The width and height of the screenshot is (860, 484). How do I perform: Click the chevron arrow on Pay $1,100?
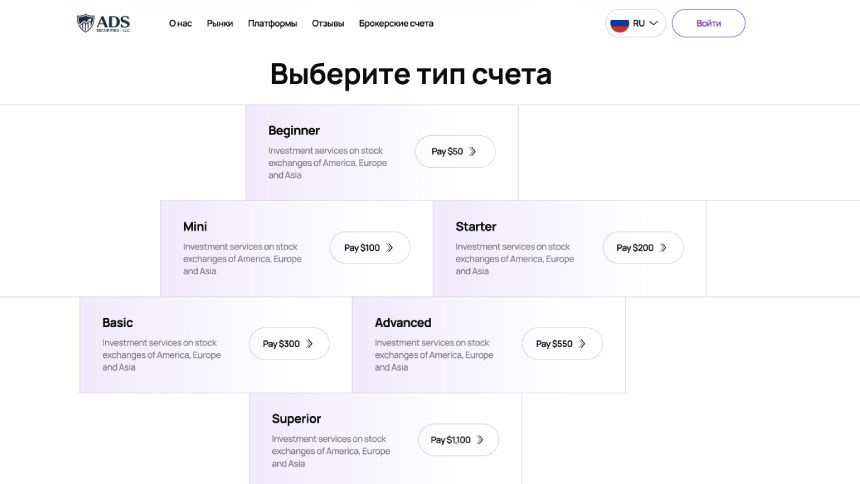[480, 440]
